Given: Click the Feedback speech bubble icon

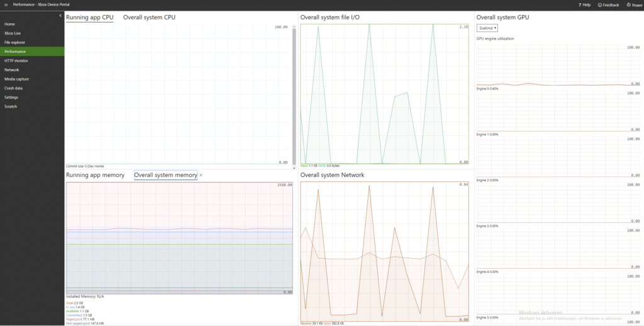Looking at the screenshot, I should pyautogui.click(x=599, y=5).
